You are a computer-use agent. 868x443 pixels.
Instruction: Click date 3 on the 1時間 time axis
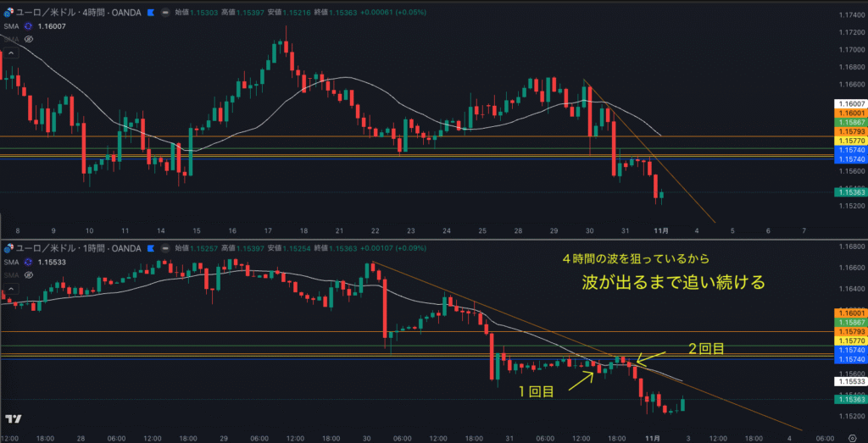pyautogui.click(x=688, y=437)
